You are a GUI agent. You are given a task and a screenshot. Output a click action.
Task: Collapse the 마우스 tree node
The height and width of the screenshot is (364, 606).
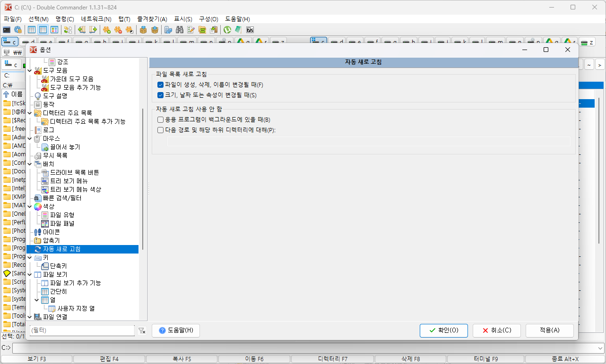[x=30, y=138]
